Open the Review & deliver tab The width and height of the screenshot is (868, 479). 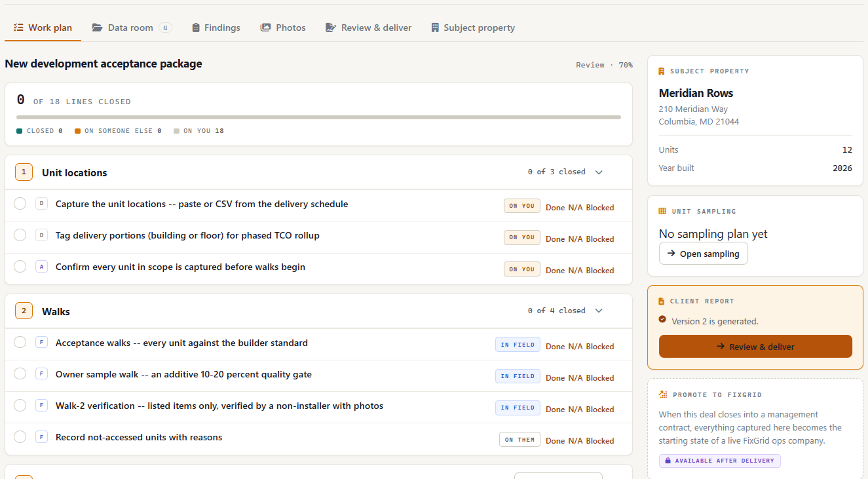[x=368, y=28]
